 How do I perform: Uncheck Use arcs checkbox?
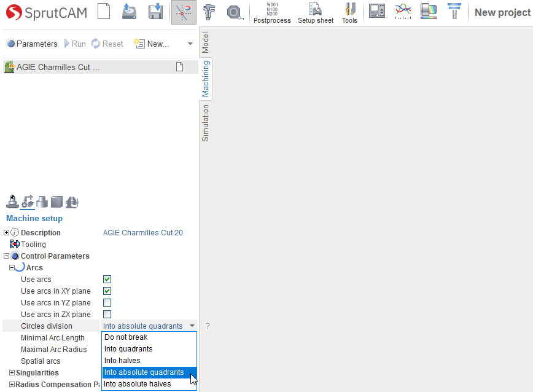(x=107, y=279)
